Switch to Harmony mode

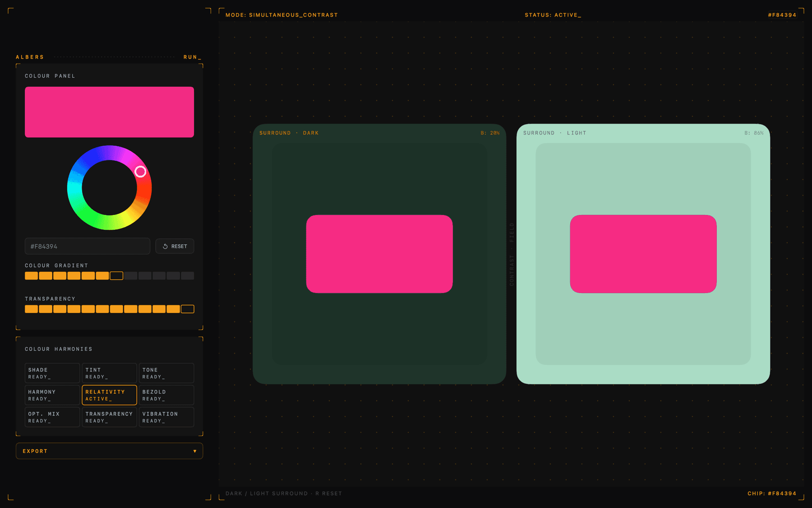pos(52,395)
